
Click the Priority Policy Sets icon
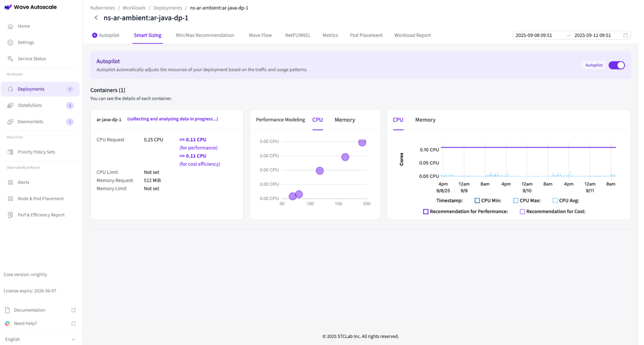[10, 152]
